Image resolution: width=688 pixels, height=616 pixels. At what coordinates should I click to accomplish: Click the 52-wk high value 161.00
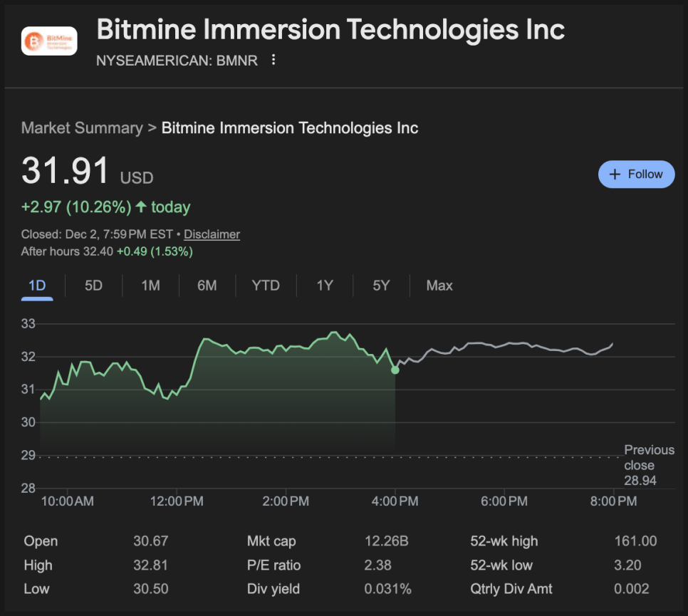pos(635,541)
